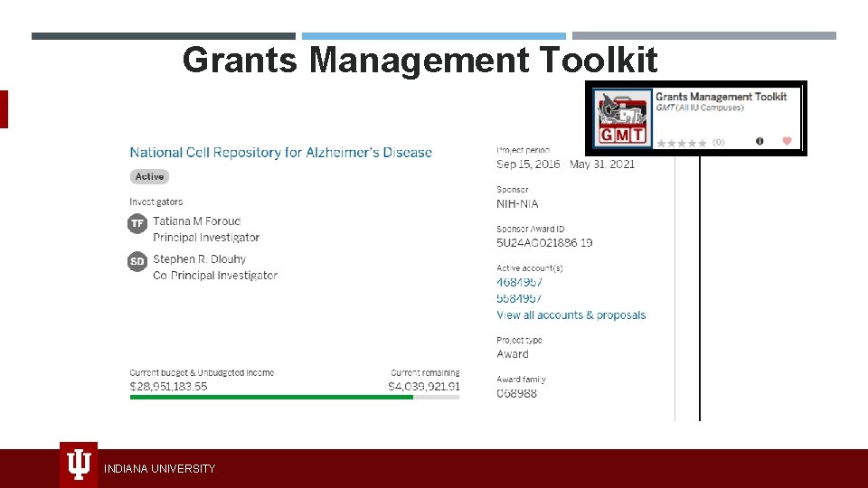Image resolution: width=868 pixels, height=488 pixels.
Task: Click the Project type label
Action: pyautogui.click(x=519, y=340)
